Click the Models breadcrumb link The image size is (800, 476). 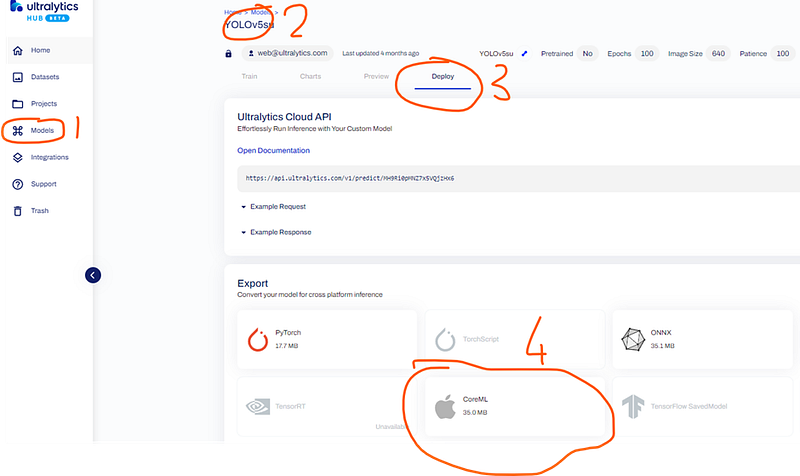261,12
